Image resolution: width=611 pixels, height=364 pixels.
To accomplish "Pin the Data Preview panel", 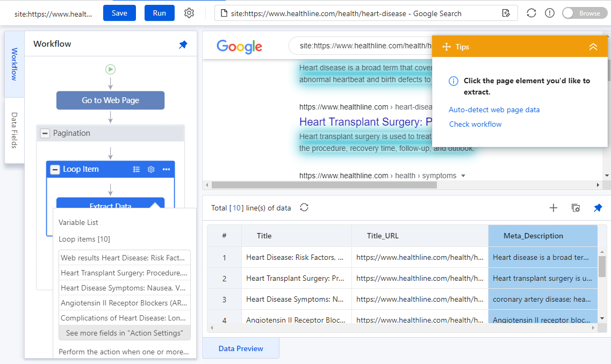I will point(598,208).
